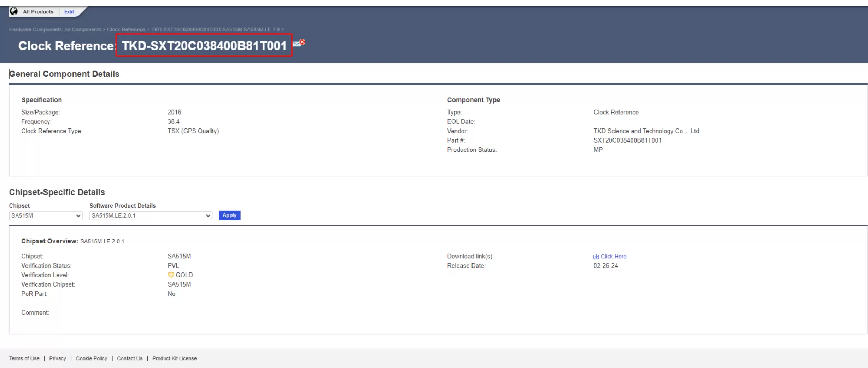
Task: Click the Production Status value MP
Action: click(x=598, y=150)
